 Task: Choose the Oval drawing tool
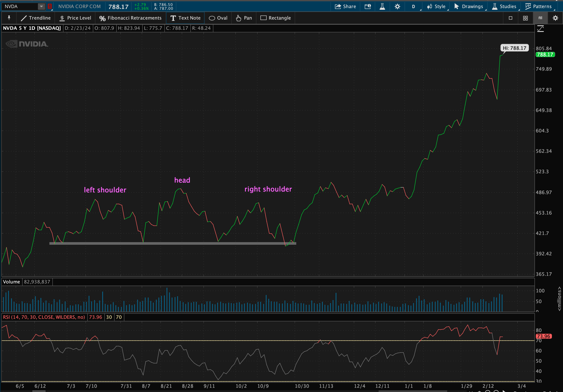[218, 18]
